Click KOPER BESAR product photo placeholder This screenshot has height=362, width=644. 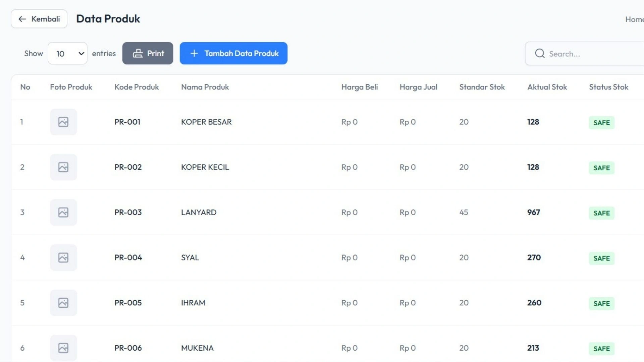pos(63,122)
